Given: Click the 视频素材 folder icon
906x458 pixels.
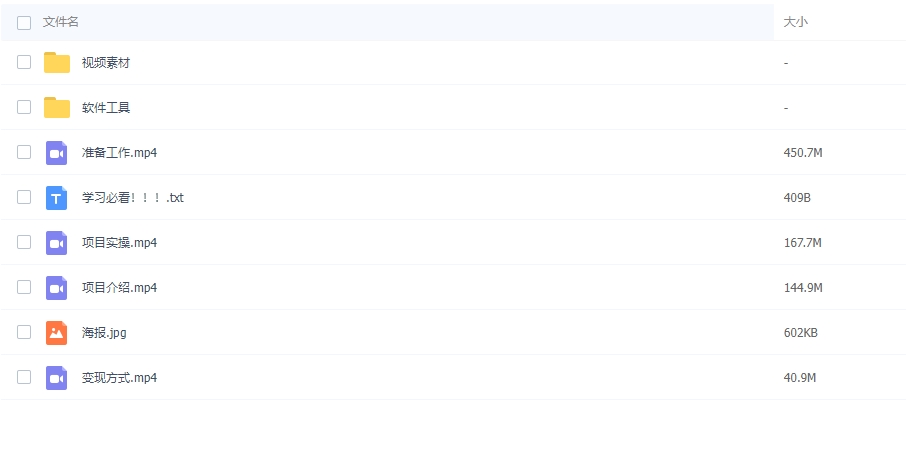Looking at the screenshot, I should (57, 63).
